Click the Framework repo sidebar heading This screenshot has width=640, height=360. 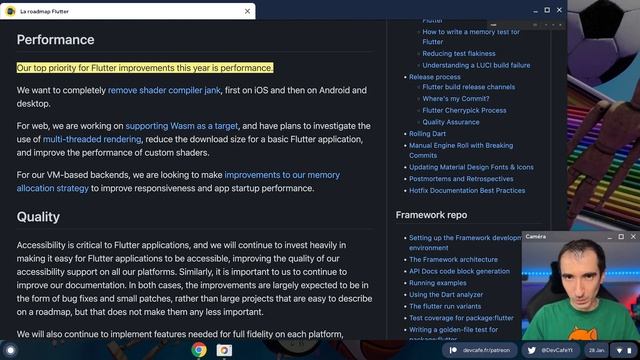(431, 215)
